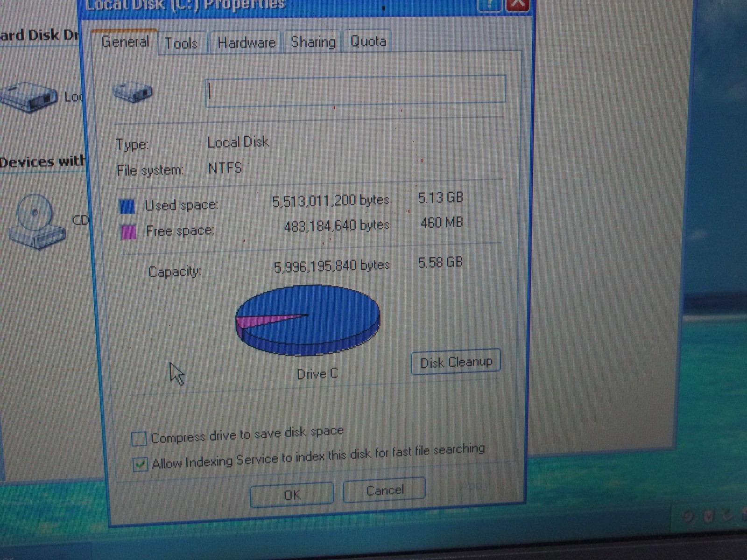Click the 460 MB free size
The image size is (747, 560).
click(x=442, y=223)
